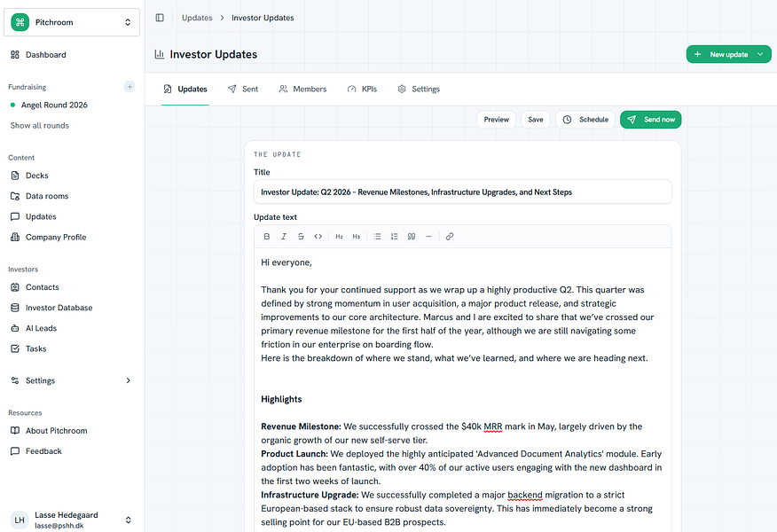Collapse the sidebar panel toggle
The image size is (777, 532).
(x=160, y=18)
